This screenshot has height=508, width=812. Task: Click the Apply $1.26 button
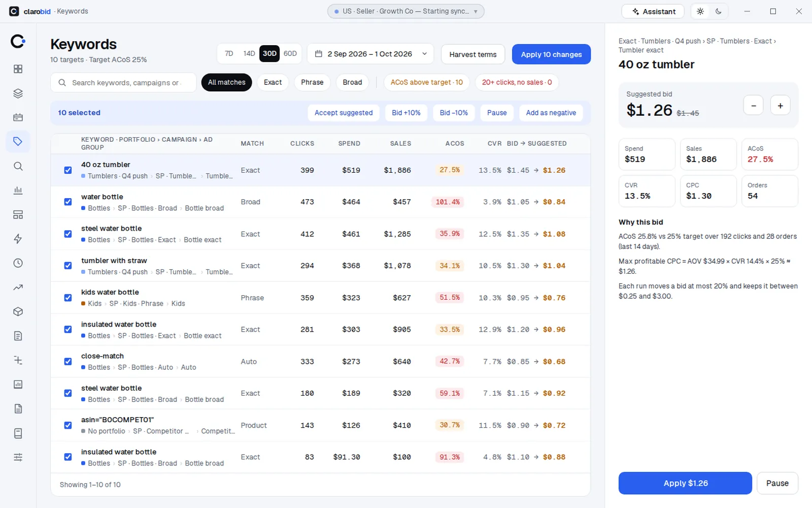[685, 483]
